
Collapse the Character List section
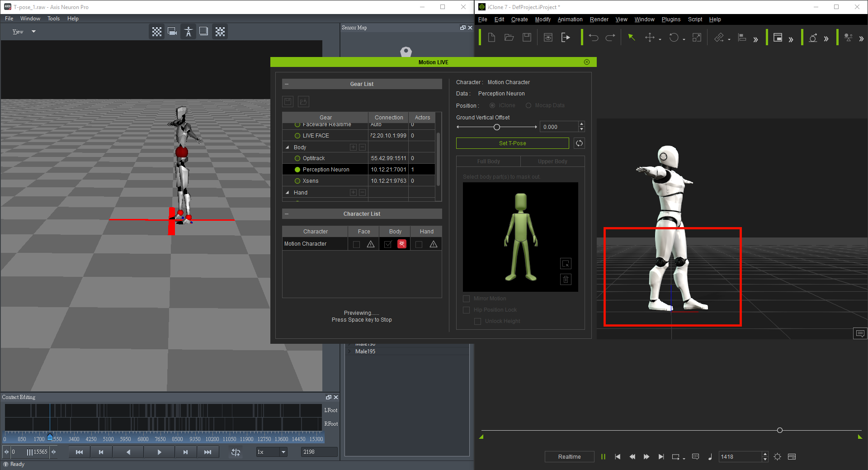[287, 214]
